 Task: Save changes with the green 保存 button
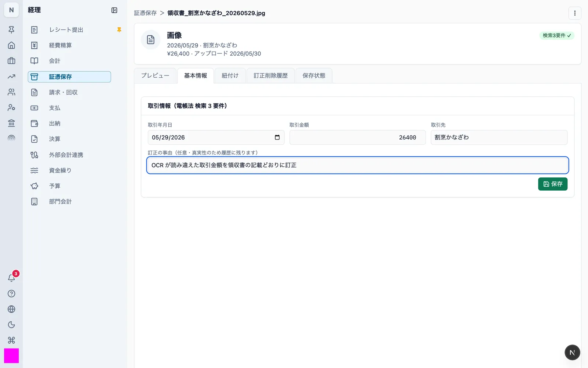pos(553,184)
